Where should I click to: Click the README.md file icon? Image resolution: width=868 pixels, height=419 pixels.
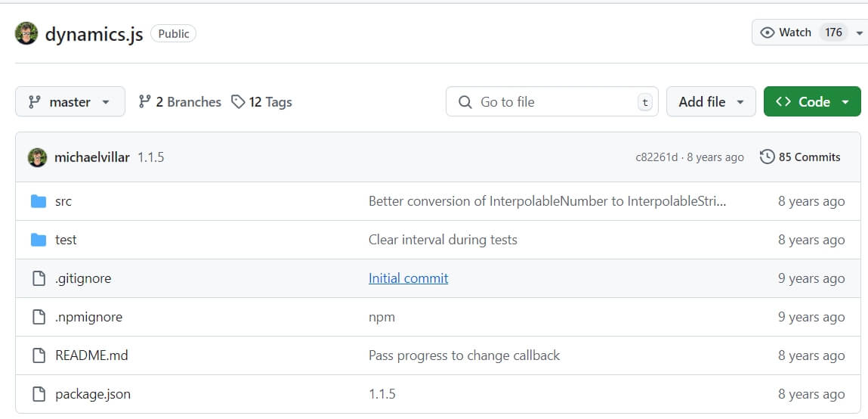pos(39,355)
